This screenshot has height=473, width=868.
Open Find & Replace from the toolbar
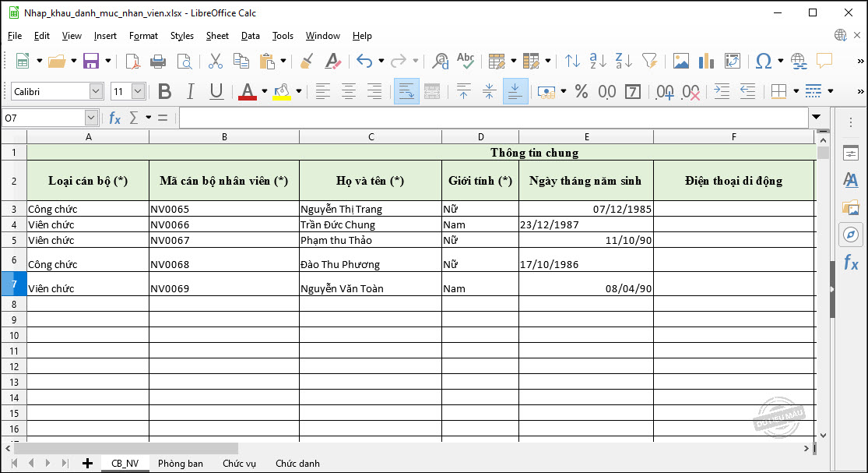441,61
